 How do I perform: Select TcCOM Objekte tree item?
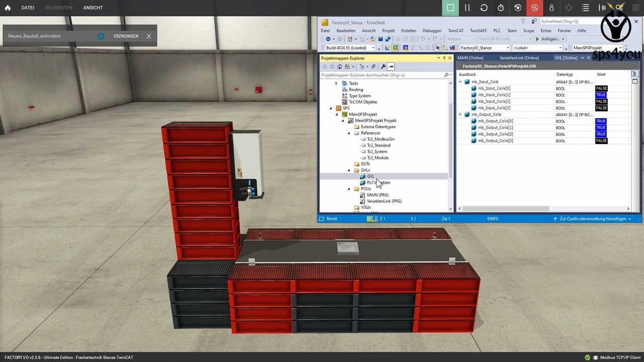click(x=363, y=102)
